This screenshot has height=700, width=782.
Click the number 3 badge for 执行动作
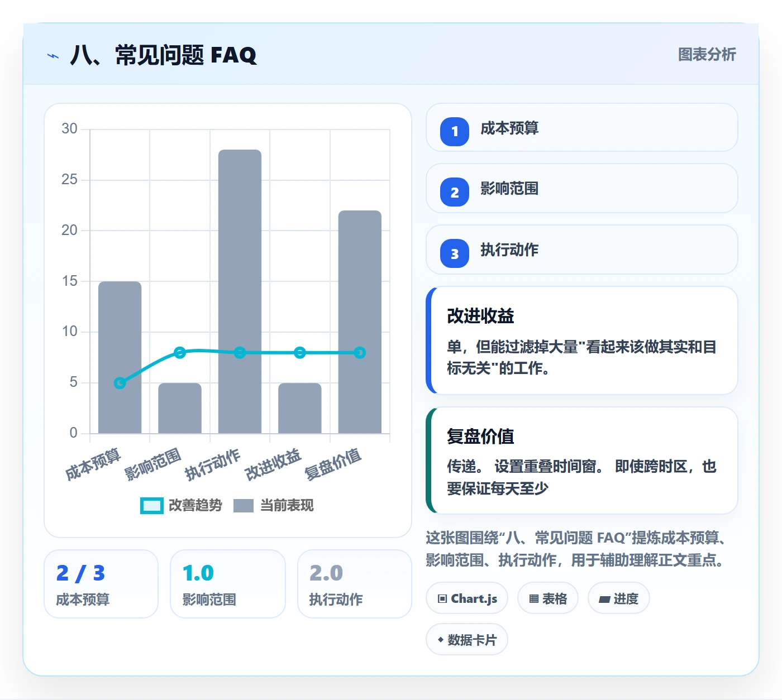455,253
